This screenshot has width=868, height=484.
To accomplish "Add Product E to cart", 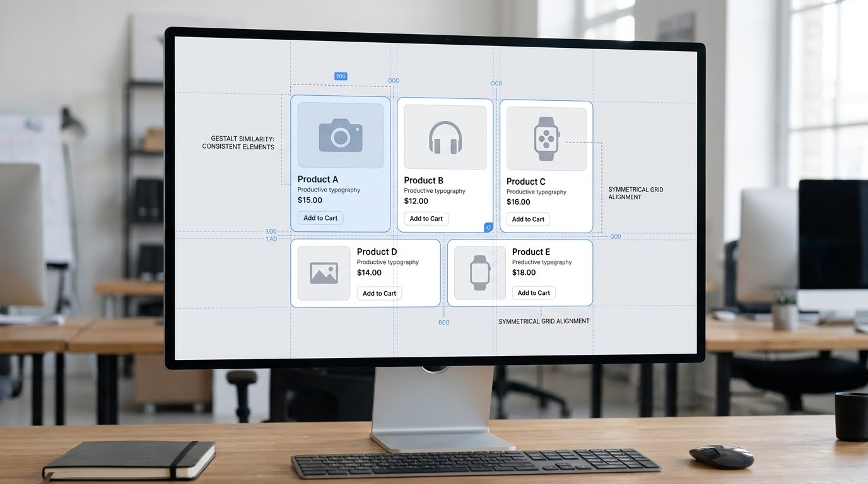I will 534,292.
